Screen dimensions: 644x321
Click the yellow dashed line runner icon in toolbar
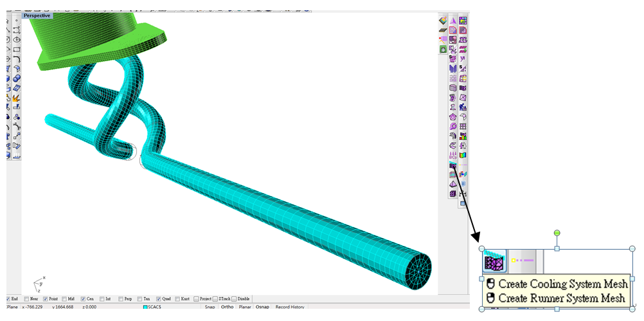coord(463,165)
